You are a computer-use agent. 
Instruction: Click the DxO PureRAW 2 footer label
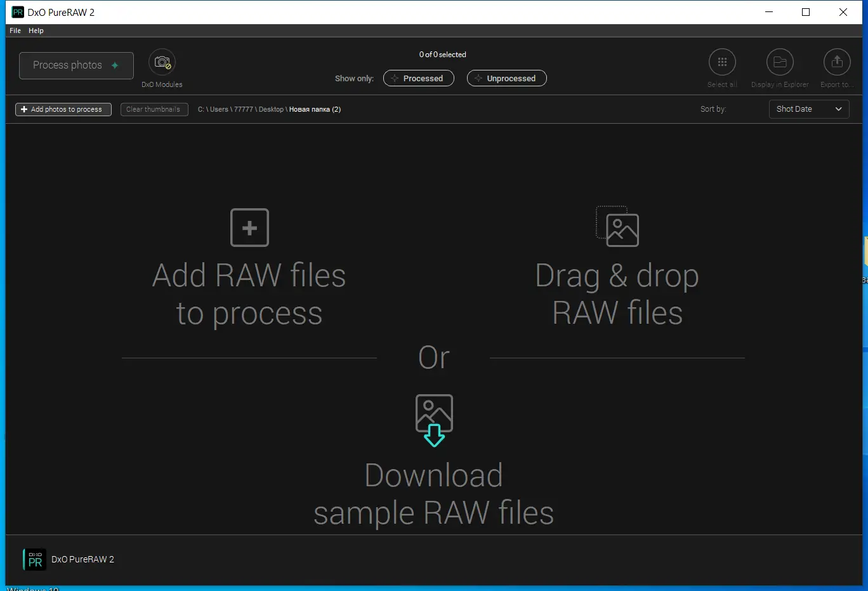[x=82, y=559]
